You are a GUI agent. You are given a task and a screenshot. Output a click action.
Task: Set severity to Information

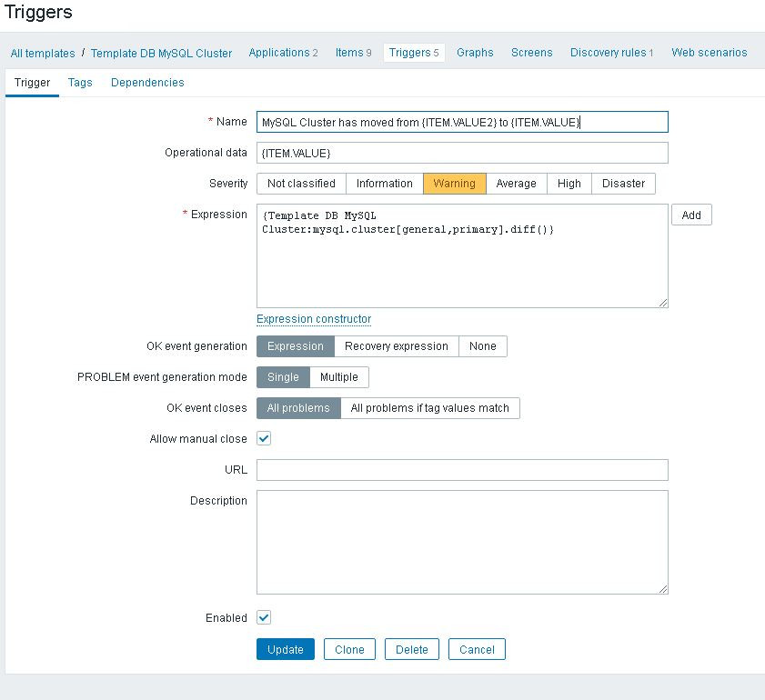(x=385, y=184)
